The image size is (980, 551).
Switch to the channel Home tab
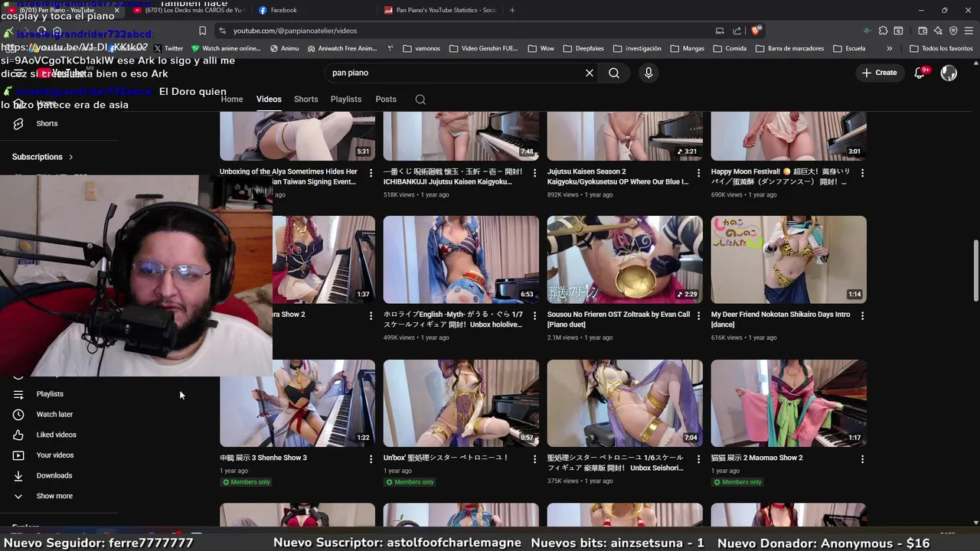(x=232, y=99)
